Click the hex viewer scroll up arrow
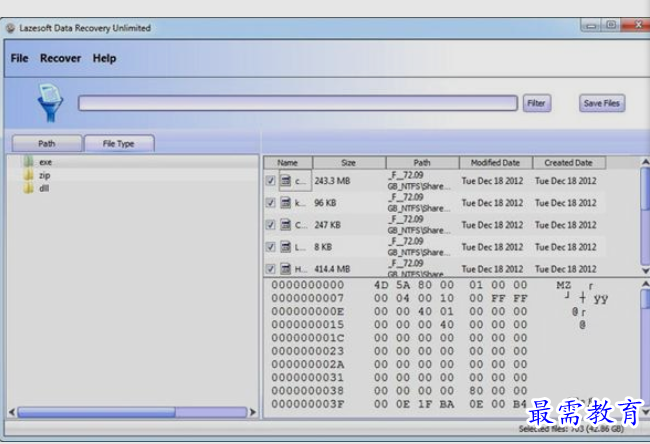Viewport: 650px width, 444px height. point(645,284)
